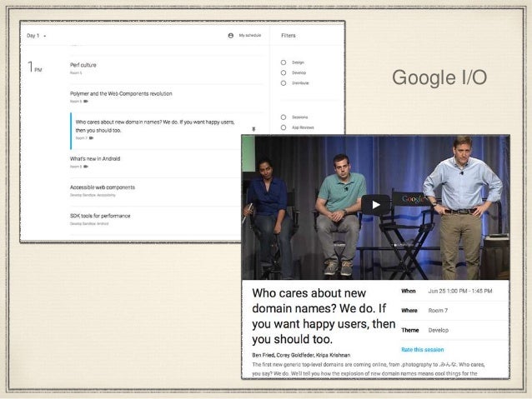This screenshot has width=532, height=399.
Task: Open the My schedule link
Action: point(250,35)
